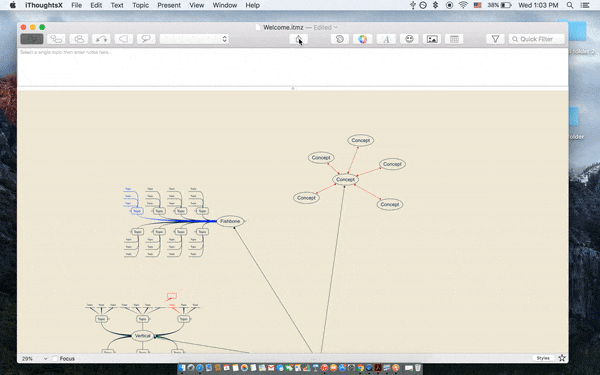Click the Quick Filter search field

536,39
